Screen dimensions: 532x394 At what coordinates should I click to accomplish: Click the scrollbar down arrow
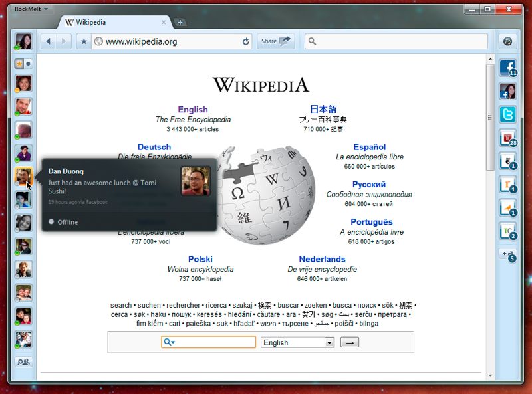tap(490, 375)
